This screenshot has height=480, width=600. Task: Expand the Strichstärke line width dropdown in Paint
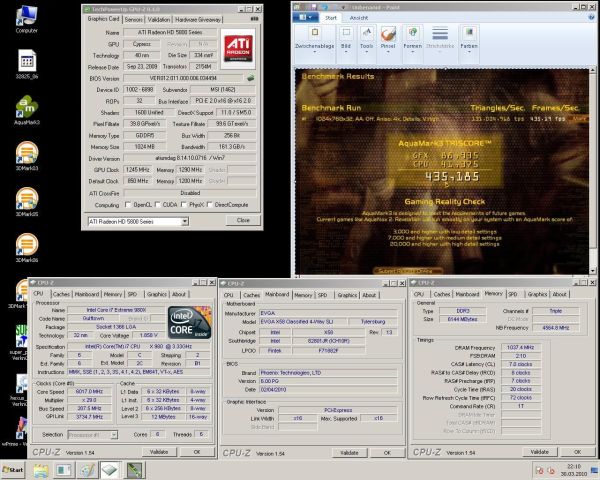440,40
